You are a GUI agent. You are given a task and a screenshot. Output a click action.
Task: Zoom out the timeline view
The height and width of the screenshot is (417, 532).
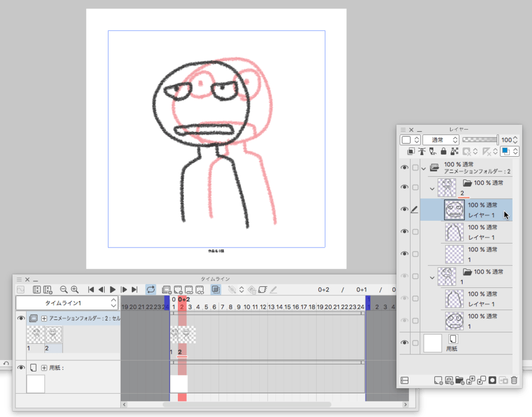pos(63,290)
